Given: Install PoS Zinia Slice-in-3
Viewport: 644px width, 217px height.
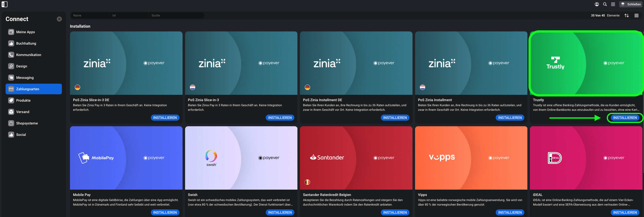Looking at the screenshot, I should (280, 118).
